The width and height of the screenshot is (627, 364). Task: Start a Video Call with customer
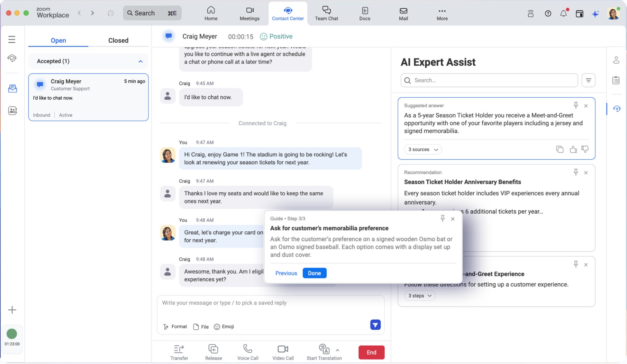coord(283,349)
